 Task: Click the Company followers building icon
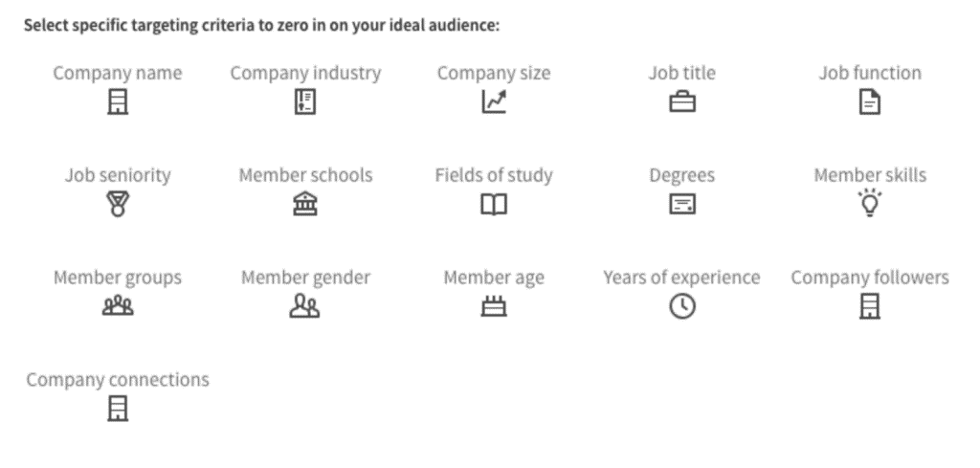[869, 306]
